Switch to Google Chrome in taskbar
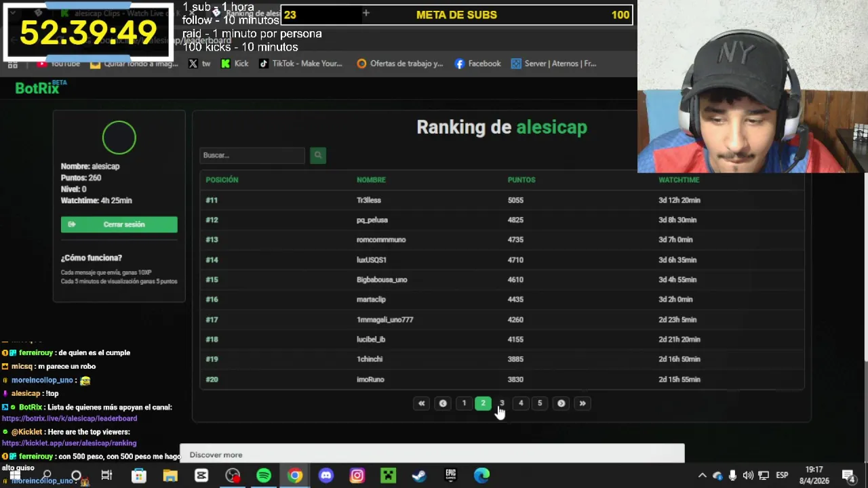The width and height of the screenshot is (868, 488). (x=295, y=475)
